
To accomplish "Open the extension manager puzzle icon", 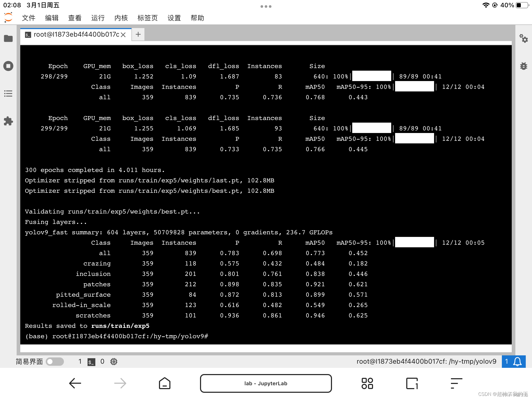I will [x=8, y=121].
